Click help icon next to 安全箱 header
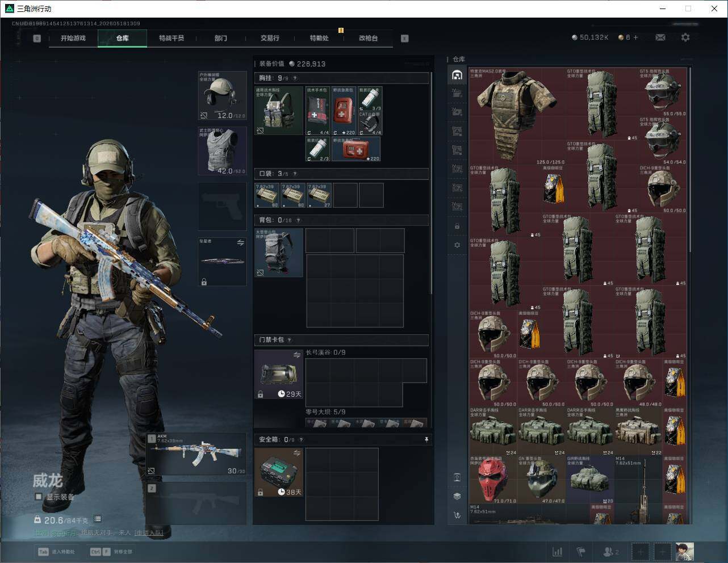 (x=301, y=440)
